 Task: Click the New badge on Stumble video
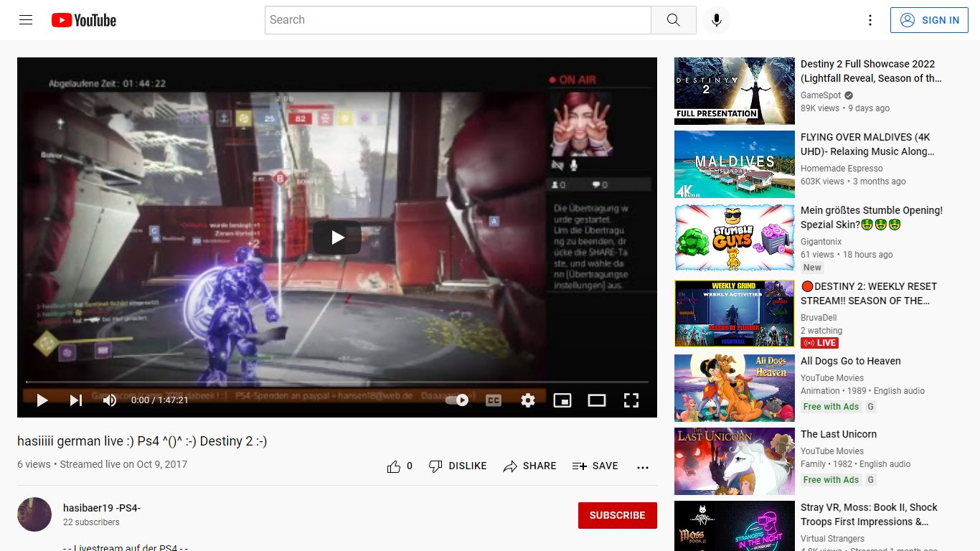point(812,268)
